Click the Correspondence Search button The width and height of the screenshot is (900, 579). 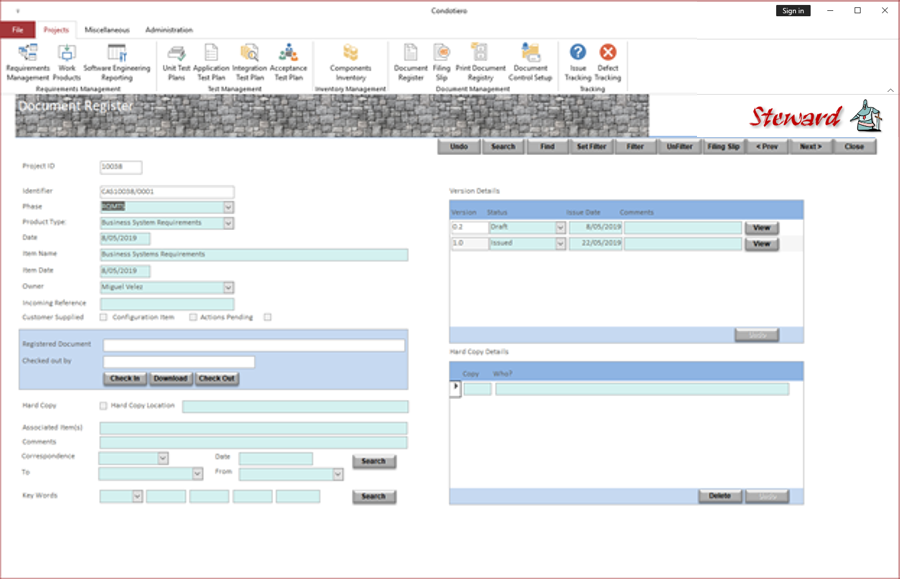(x=374, y=461)
